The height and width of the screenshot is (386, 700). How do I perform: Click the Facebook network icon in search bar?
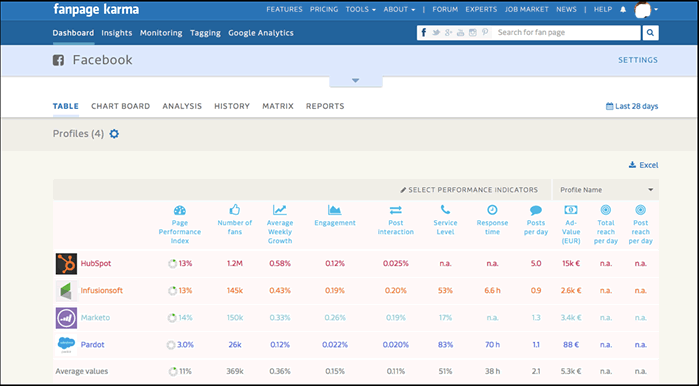(424, 33)
